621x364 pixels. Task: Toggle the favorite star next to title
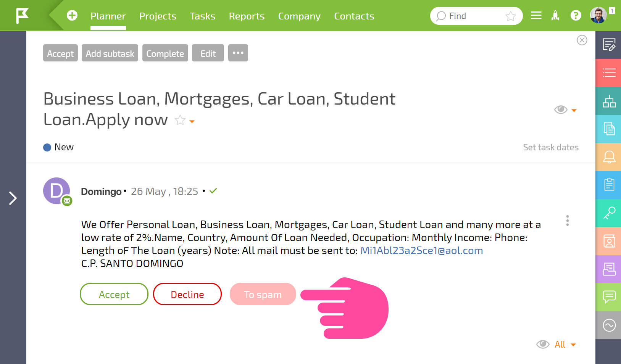(180, 120)
